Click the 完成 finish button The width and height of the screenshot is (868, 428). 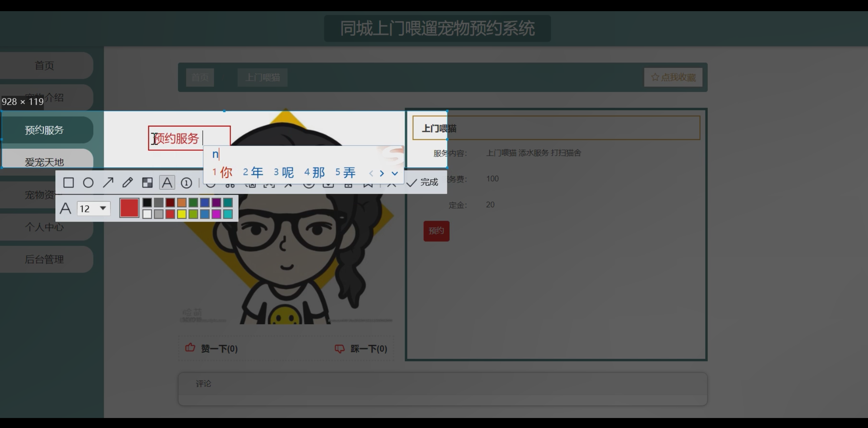tap(422, 182)
